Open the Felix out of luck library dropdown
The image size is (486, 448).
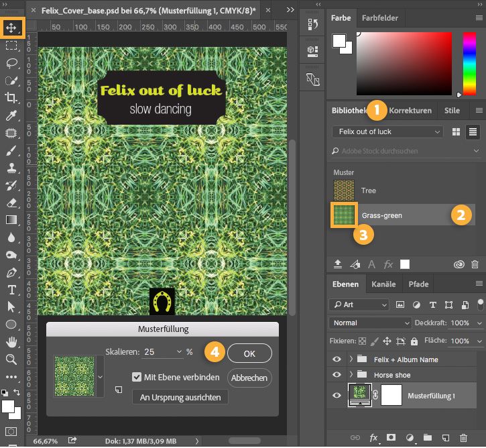[387, 132]
